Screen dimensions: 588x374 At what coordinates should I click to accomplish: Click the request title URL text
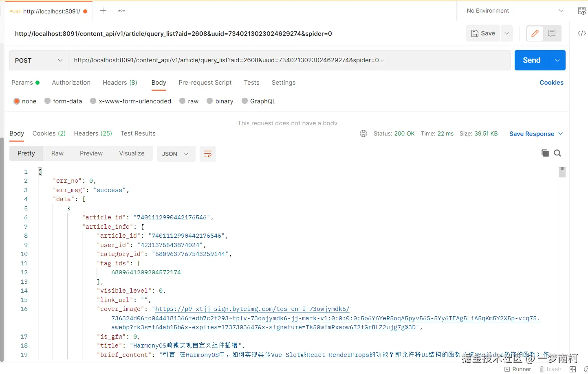(x=174, y=33)
